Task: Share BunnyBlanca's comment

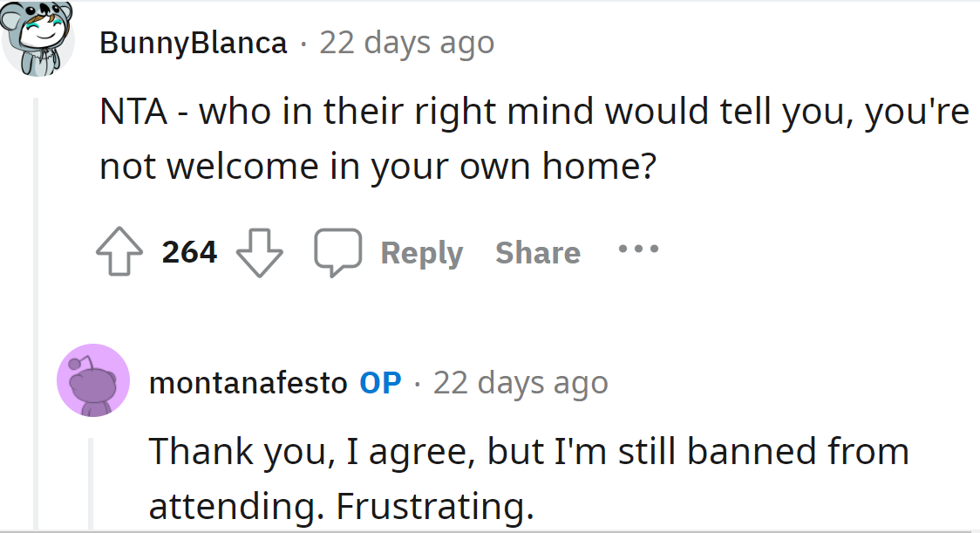Action: pyautogui.click(x=537, y=253)
